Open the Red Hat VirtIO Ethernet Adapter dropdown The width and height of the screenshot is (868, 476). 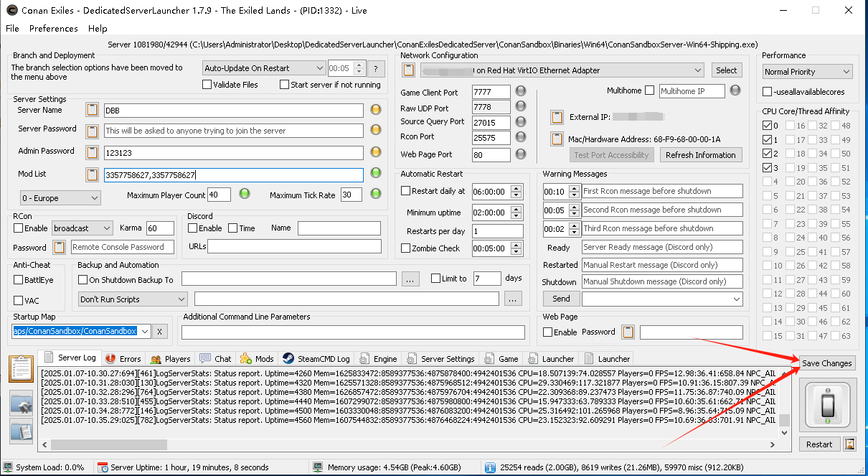tap(562, 70)
